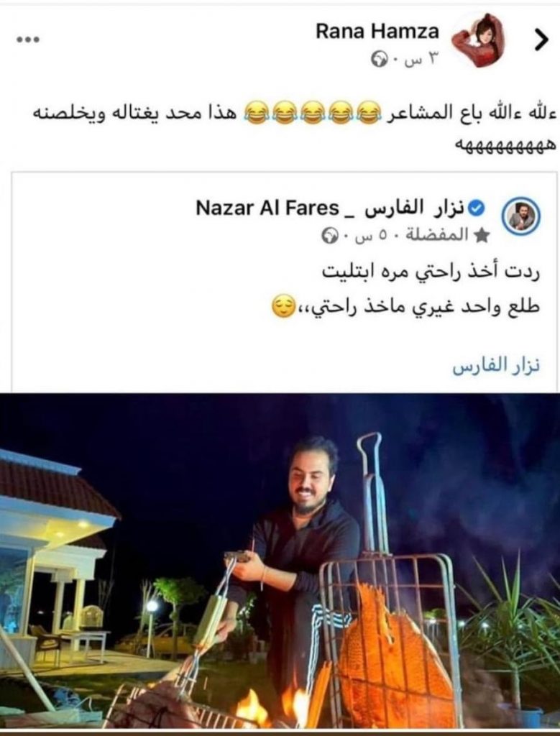Screen dimensions: 560x736
Task: Click the ٣ س post timestamp
Action: click(418, 60)
